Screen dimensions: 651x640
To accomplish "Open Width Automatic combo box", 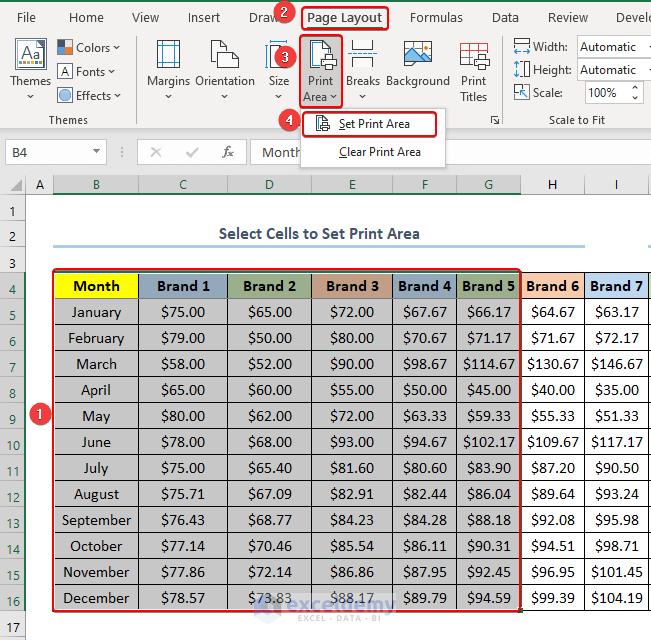I will click(614, 47).
